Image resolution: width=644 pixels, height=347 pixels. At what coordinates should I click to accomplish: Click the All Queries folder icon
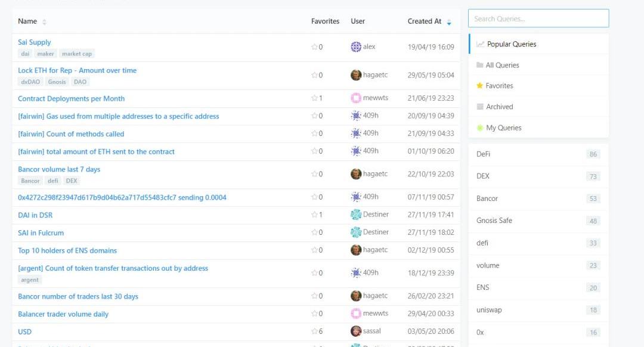(x=480, y=65)
